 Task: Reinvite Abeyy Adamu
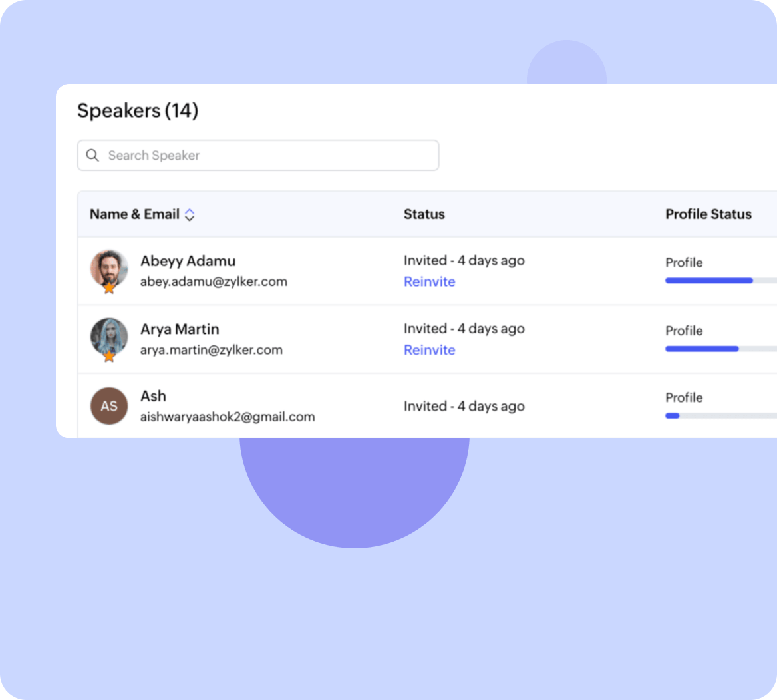tap(429, 281)
